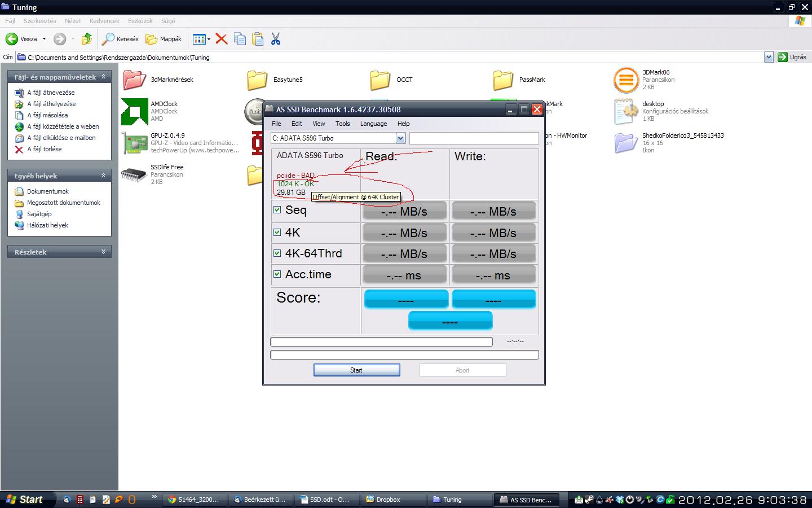
Task: Open the drive selection dropdown in AS SSD
Action: click(400, 138)
